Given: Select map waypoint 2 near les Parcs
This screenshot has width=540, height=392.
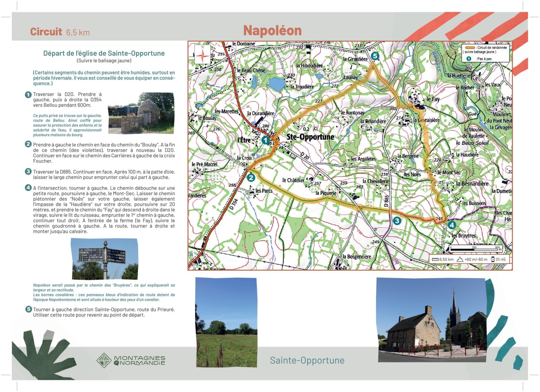Looking at the screenshot, I should click(251, 178).
